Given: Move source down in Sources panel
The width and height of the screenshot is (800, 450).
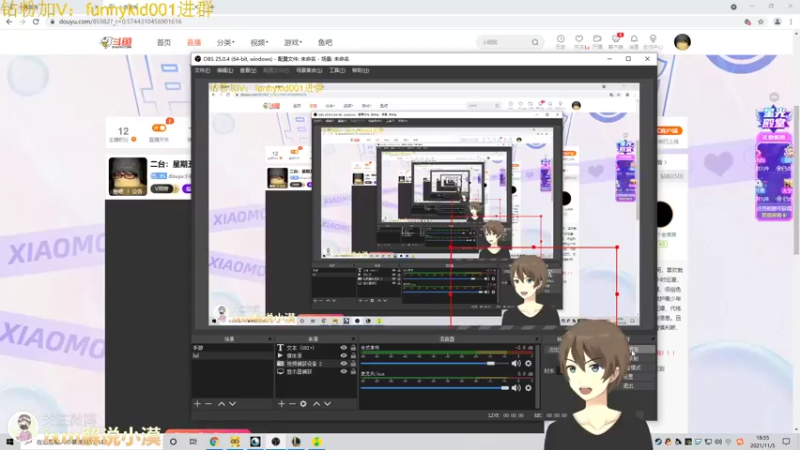Looking at the screenshot, I should tap(328, 404).
